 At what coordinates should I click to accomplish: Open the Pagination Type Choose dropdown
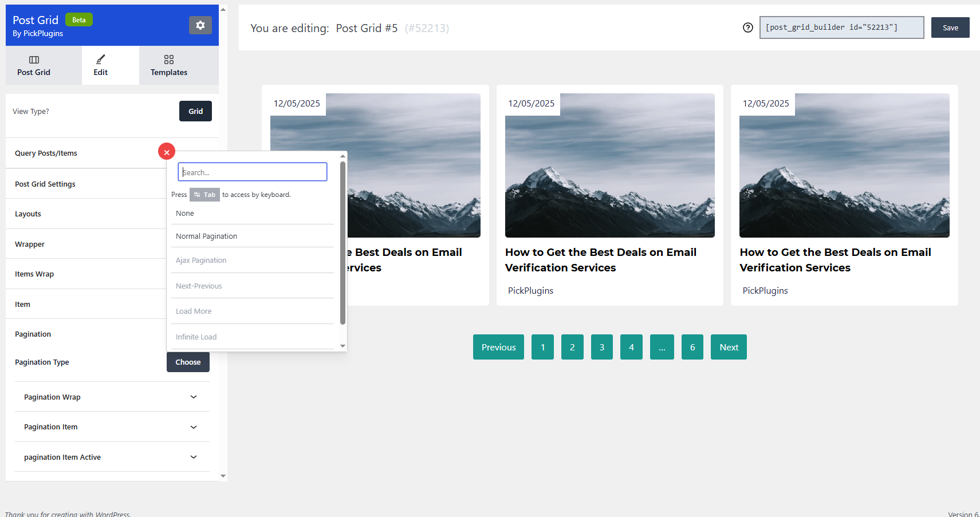click(188, 362)
